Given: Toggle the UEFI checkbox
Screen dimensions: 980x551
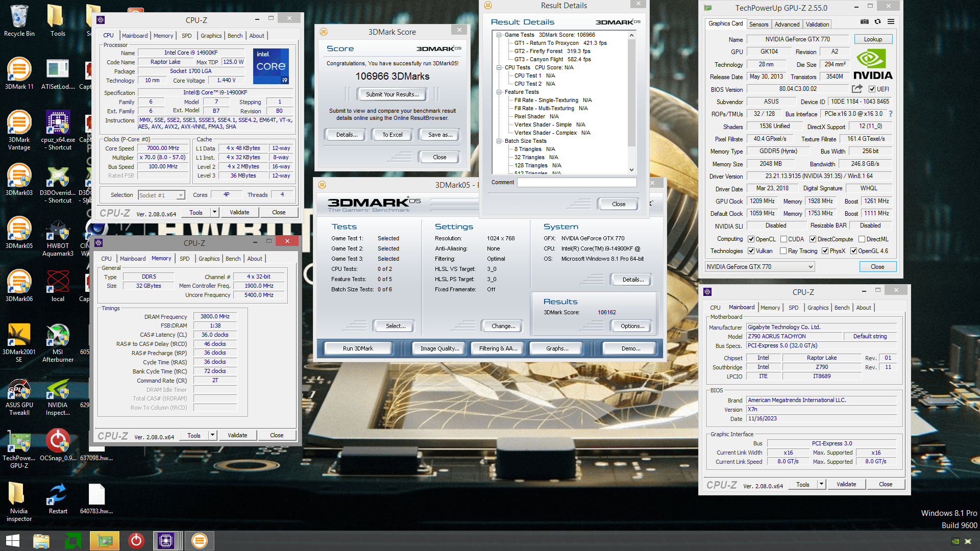Looking at the screenshot, I should click(x=872, y=89).
